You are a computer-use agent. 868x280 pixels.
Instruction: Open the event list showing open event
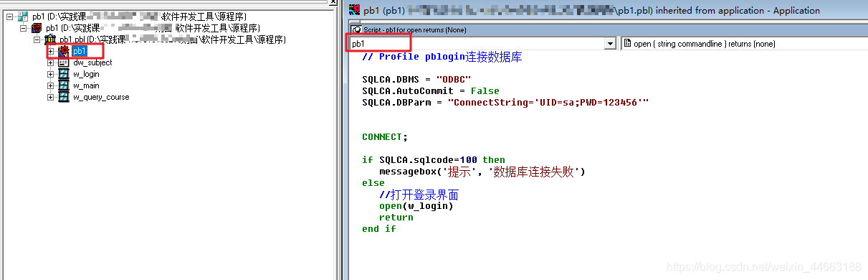[745, 44]
